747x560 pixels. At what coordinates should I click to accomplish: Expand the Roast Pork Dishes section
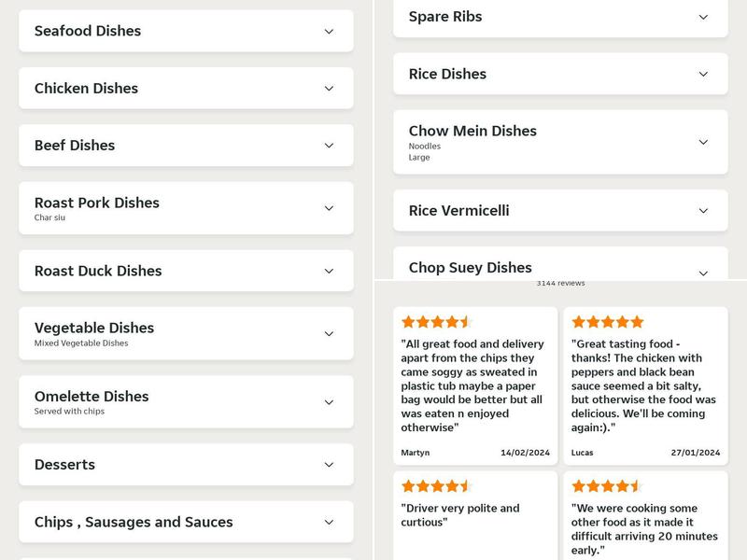(x=186, y=208)
